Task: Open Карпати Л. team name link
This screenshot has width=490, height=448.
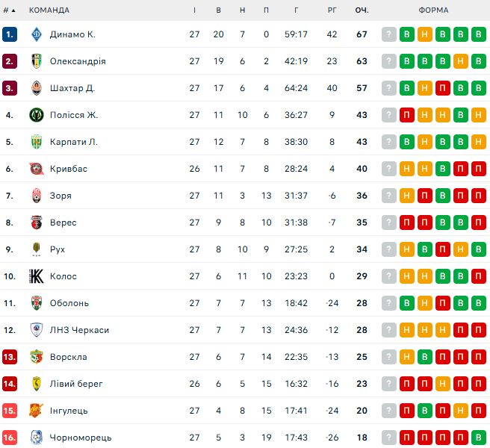Action: pos(74,142)
